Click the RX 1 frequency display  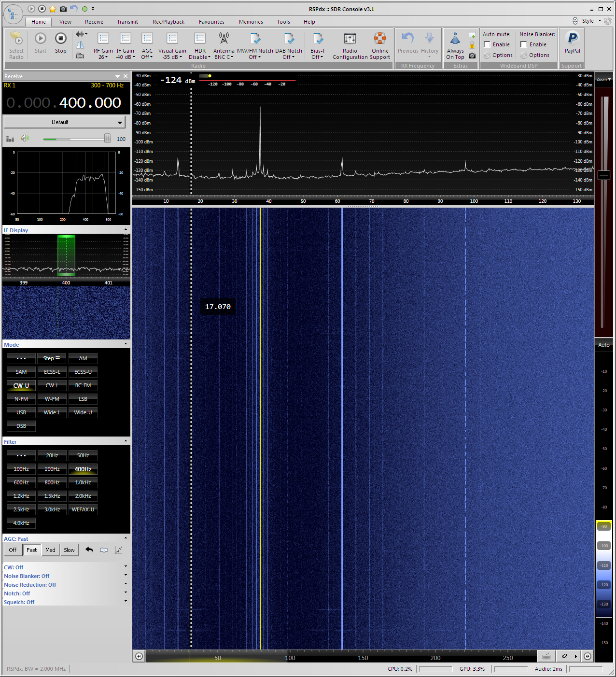[x=64, y=103]
